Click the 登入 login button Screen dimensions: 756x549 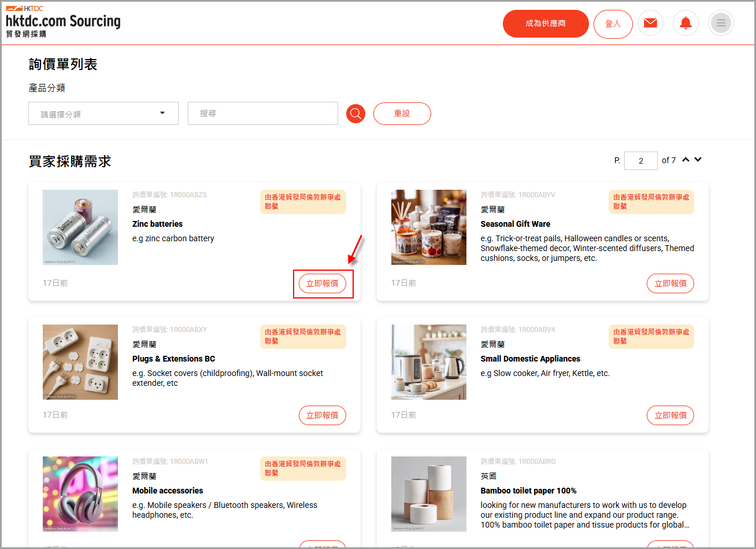(613, 24)
